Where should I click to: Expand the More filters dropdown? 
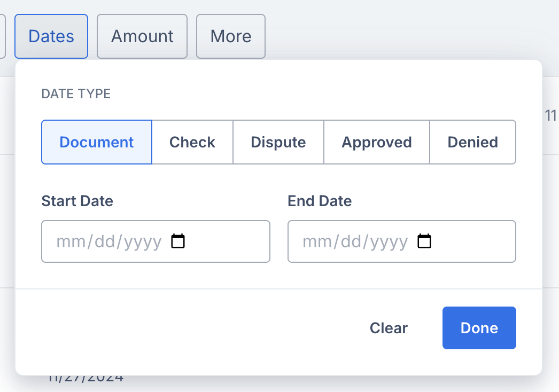click(x=231, y=36)
